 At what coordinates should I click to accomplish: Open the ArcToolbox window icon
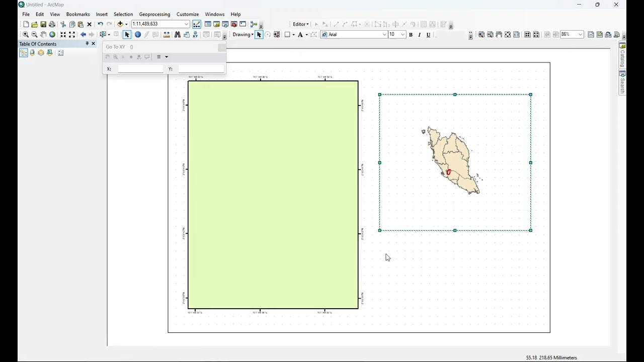pos(234,24)
